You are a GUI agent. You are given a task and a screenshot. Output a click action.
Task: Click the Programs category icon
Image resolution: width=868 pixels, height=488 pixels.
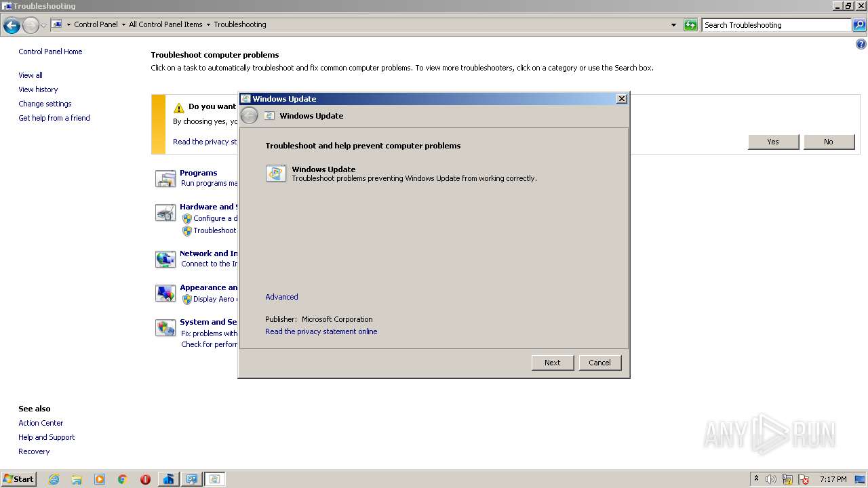tap(165, 178)
